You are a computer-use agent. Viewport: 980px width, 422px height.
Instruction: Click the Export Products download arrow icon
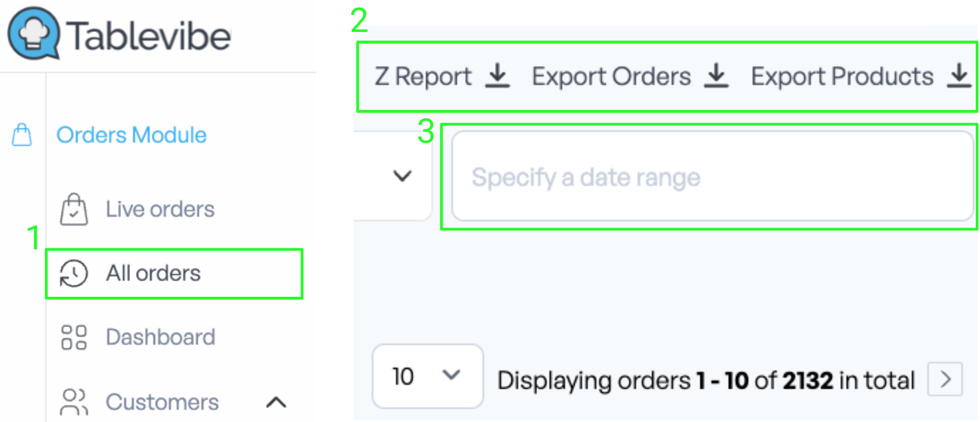(959, 75)
